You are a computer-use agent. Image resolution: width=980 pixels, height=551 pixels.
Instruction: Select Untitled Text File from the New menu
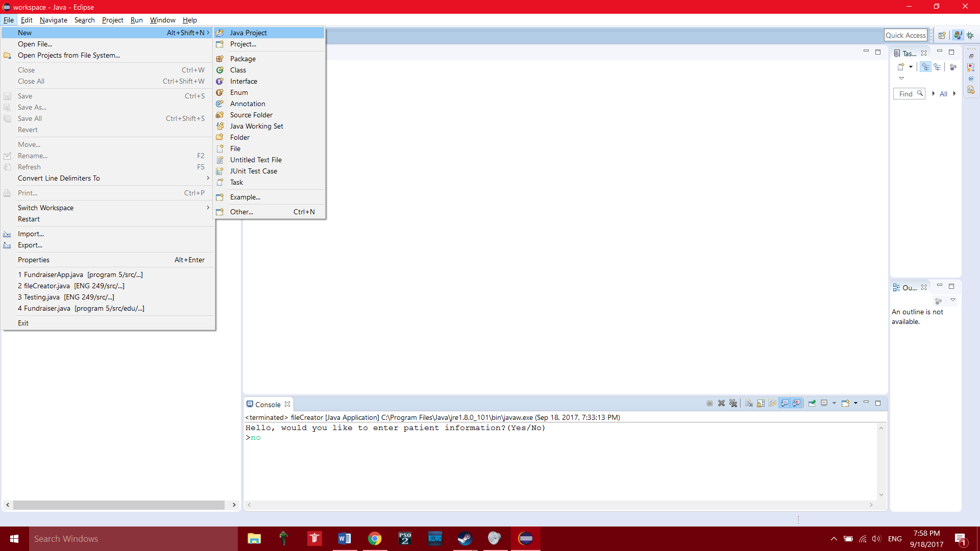pyautogui.click(x=256, y=160)
